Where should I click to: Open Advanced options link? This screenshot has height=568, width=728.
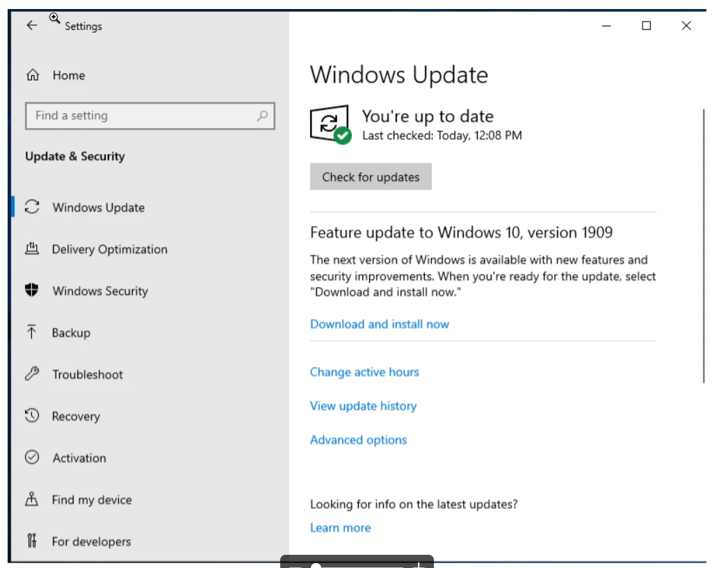(358, 440)
